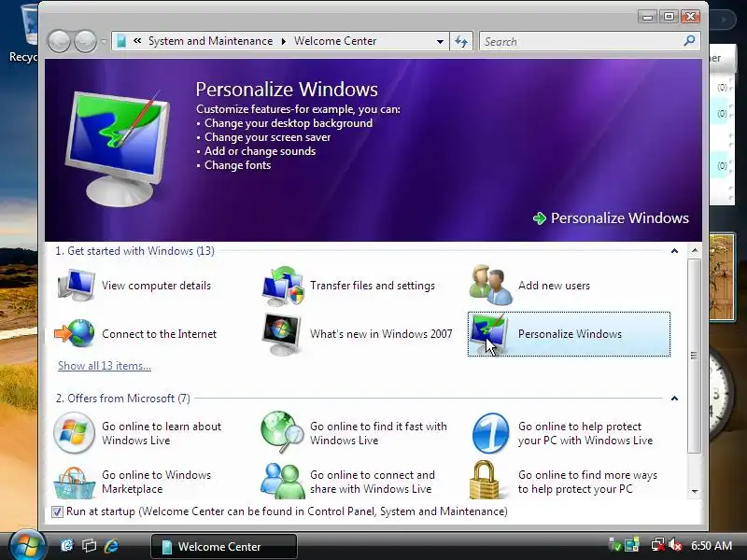Go forward with the Forward arrow button
This screenshot has height=560, width=747.
tap(86, 41)
